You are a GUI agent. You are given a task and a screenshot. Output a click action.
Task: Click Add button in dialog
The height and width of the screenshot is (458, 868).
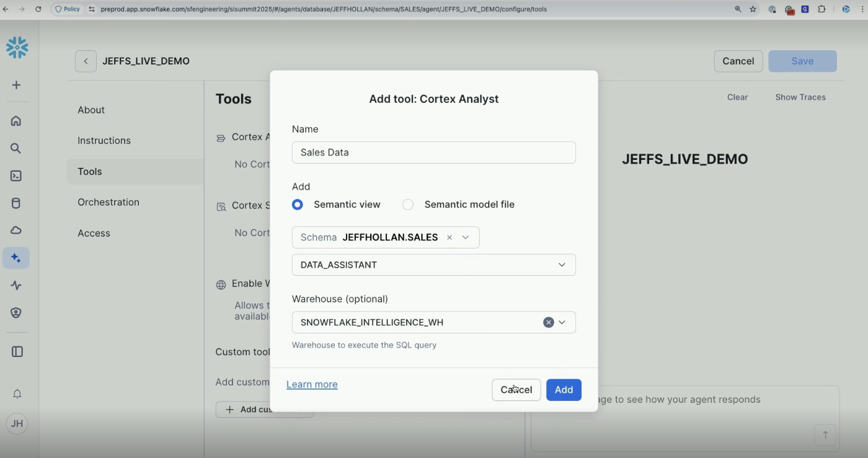564,390
